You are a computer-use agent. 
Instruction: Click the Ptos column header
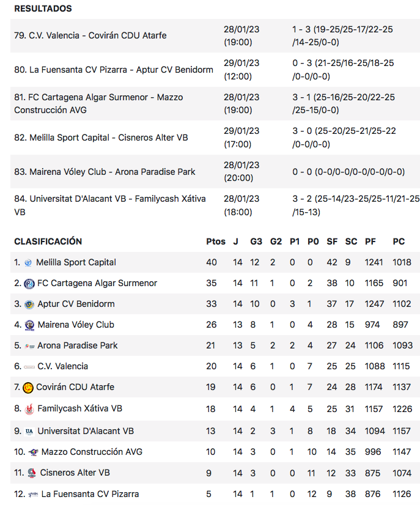(216, 241)
